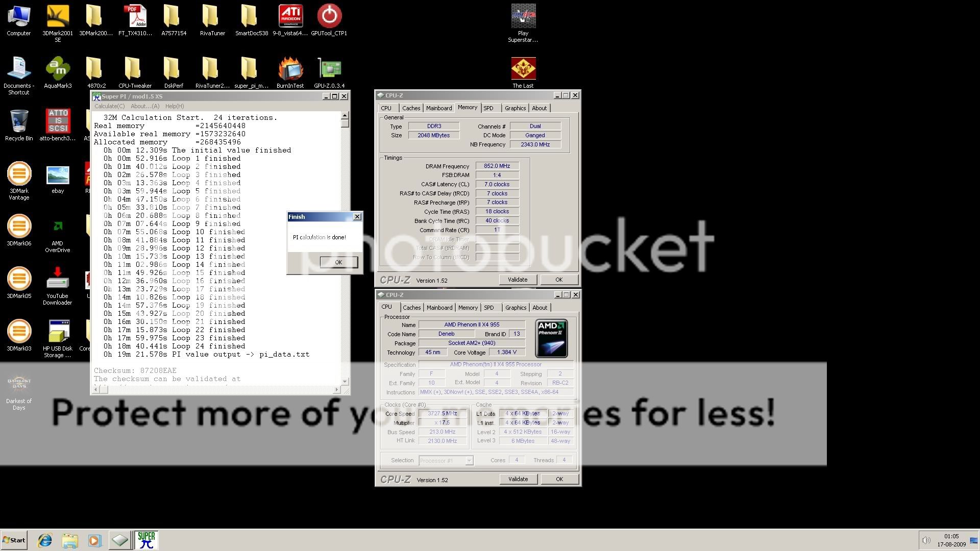Open About tab in upper CPU-Z

539,108
